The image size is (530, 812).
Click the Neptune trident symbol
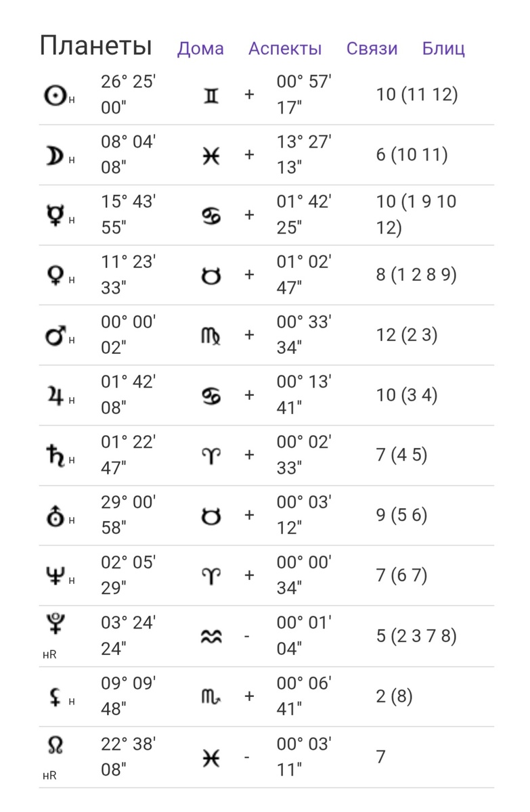pos(54,577)
